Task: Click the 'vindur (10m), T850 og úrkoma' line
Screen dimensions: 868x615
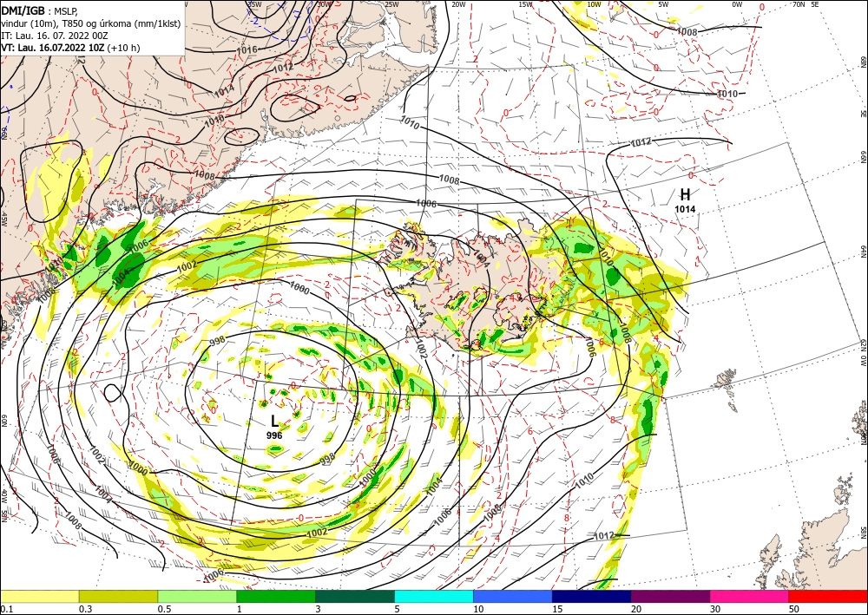Action: (91, 23)
